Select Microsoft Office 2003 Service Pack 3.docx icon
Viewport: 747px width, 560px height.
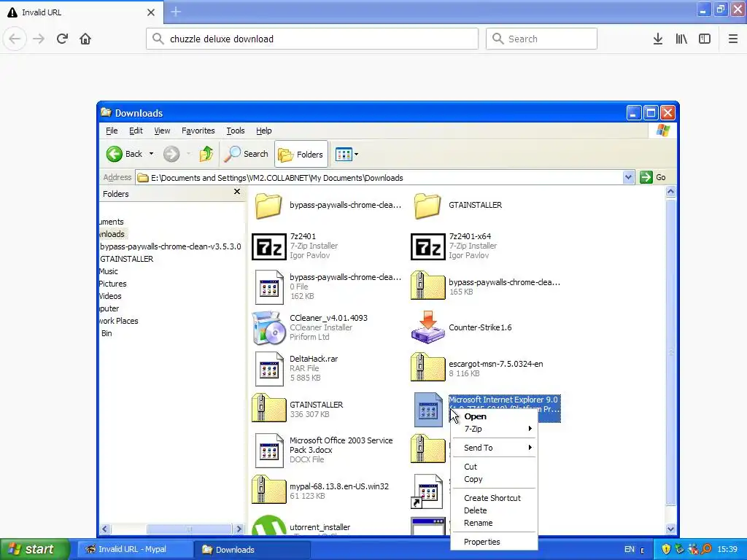268,451
